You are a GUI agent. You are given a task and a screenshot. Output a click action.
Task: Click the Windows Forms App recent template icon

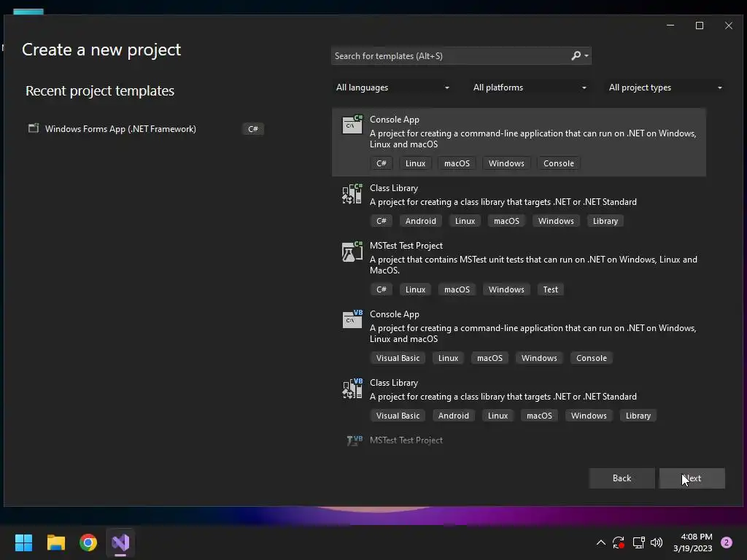[34, 128]
